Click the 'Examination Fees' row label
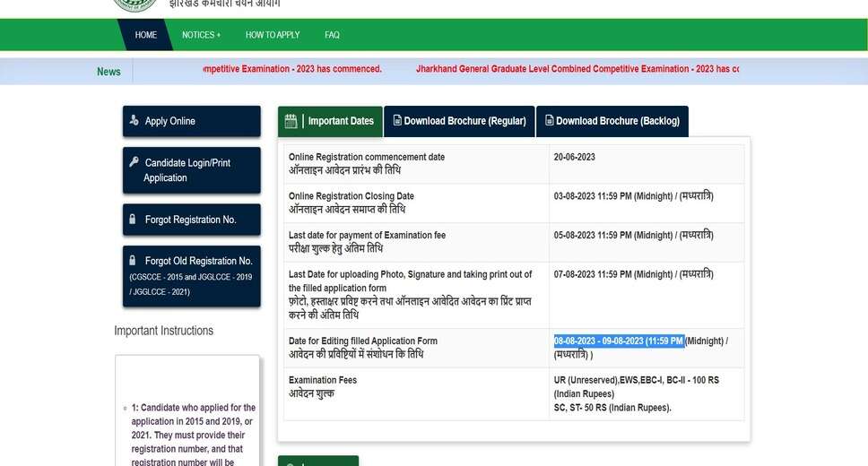 pyautogui.click(x=323, y=380)
